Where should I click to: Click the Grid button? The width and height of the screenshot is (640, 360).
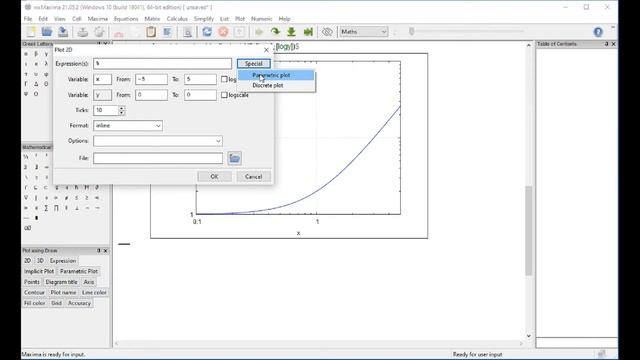click(56, 303)
